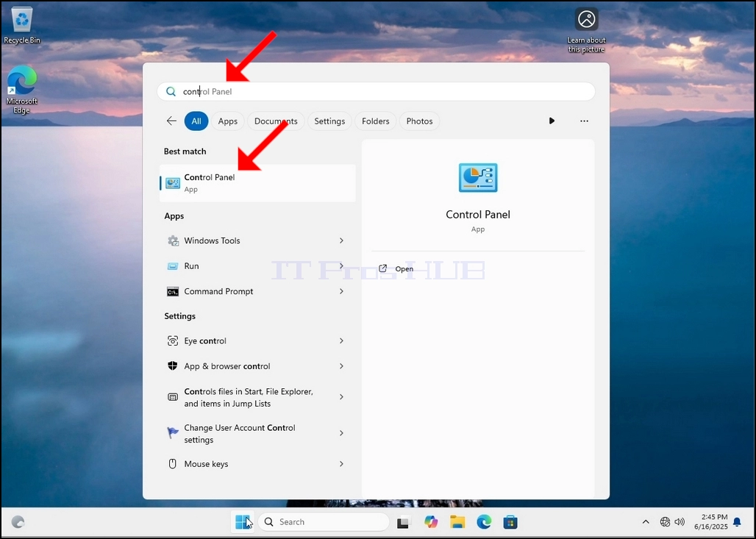This screenshot has width=756, height=539.
Task: Click the Windows Start button
Action: point(243,521)
